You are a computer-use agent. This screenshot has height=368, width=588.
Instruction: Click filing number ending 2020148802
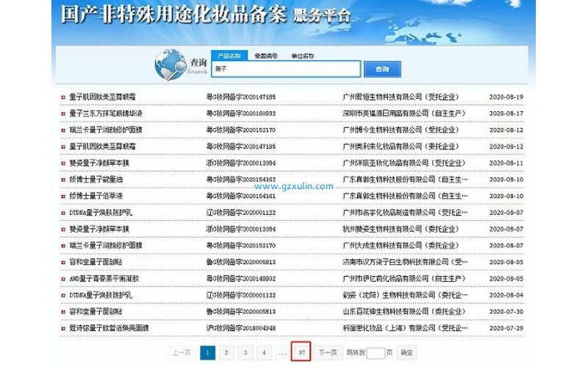coord(241,279)
